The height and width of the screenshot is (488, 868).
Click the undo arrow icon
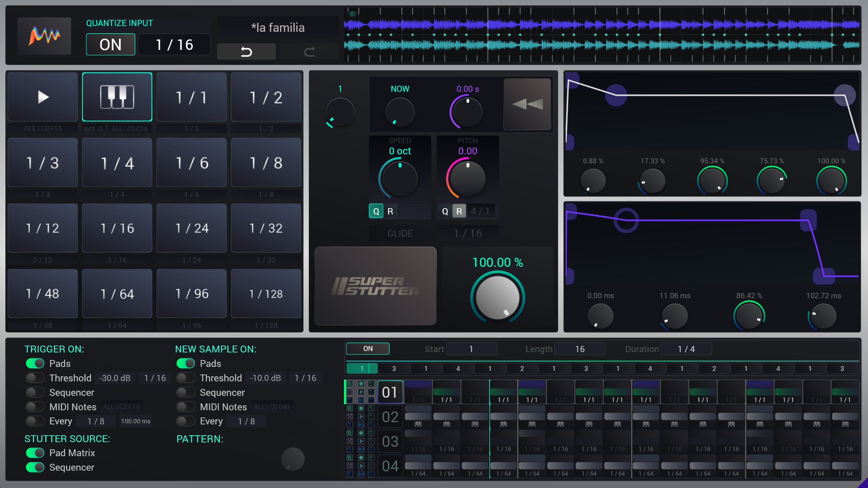pos(246,51)
